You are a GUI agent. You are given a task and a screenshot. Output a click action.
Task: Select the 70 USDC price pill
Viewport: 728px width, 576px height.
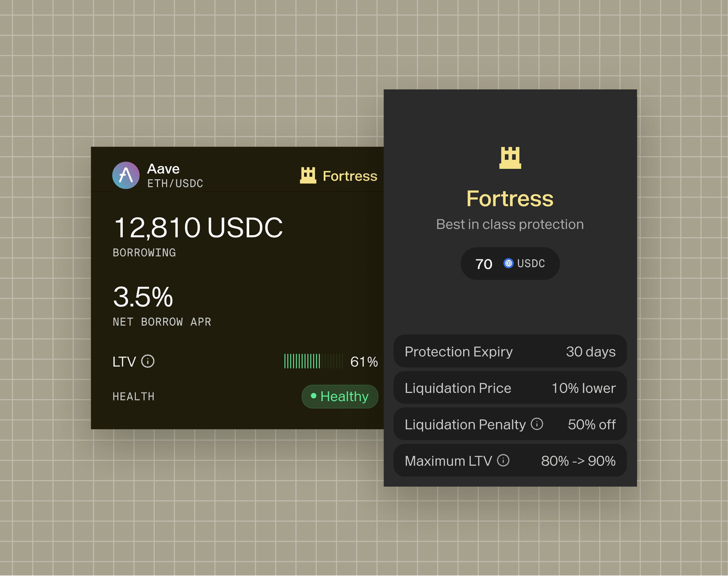510,264
